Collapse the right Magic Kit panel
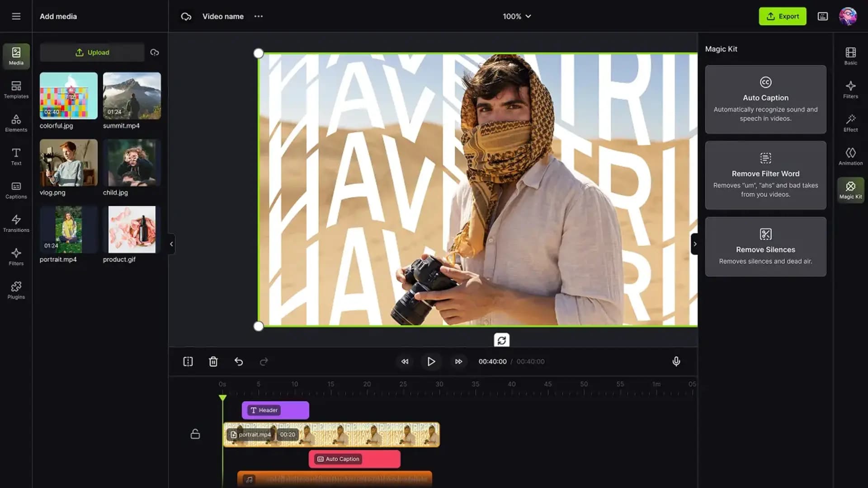This screenshot has width=868, height=488. point(695,244)
